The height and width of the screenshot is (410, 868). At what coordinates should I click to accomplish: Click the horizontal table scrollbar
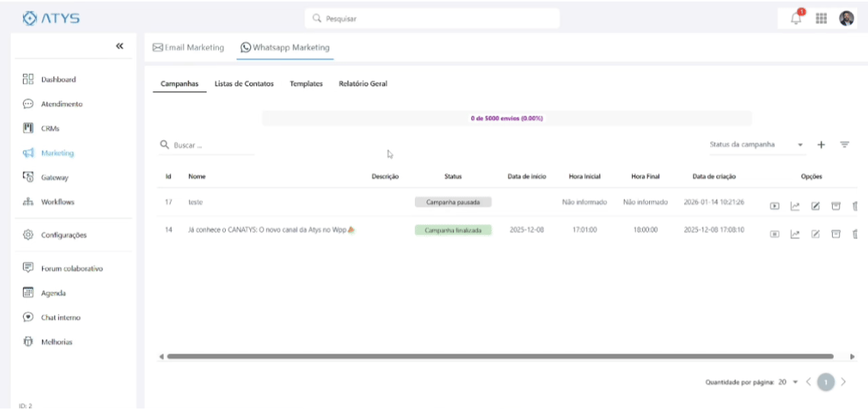500,356
